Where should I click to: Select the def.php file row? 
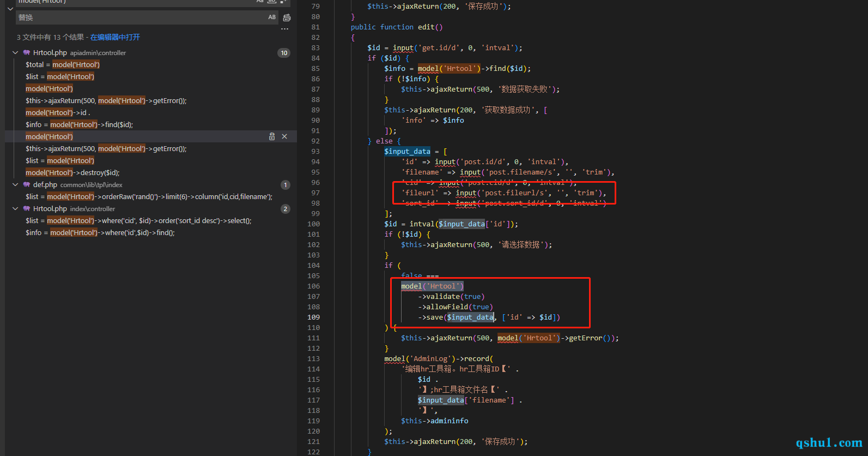tap(151, 185)
